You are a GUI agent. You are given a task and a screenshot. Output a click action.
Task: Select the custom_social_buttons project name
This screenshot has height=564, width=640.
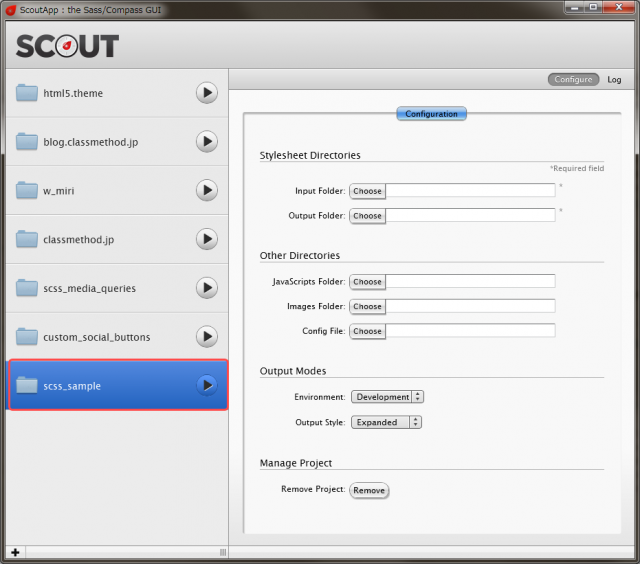pos(97,337)
